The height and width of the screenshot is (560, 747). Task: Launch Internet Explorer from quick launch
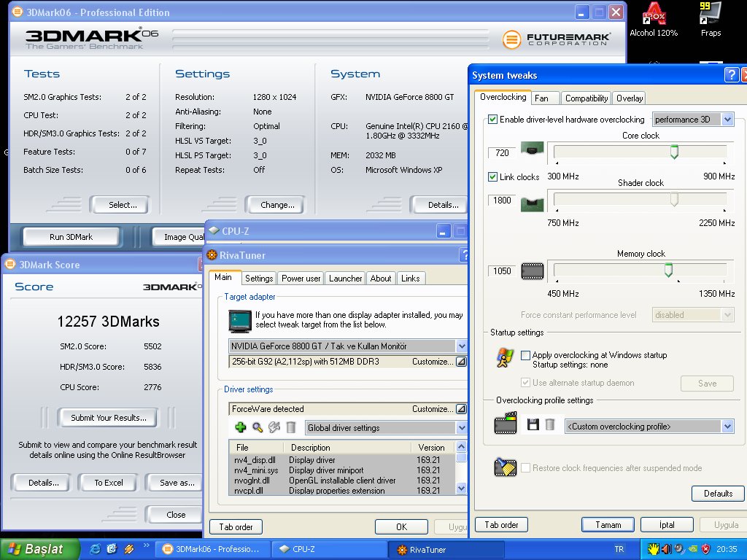[96, 549]
